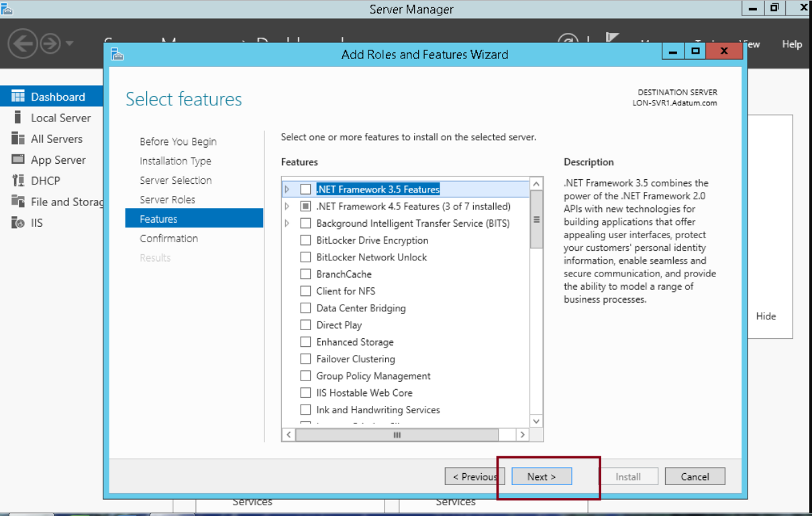Image resolution: width=812 pixels, height=516 pixels.
Task: Select the File and Storage icon
Action: [x=18, y=201]
